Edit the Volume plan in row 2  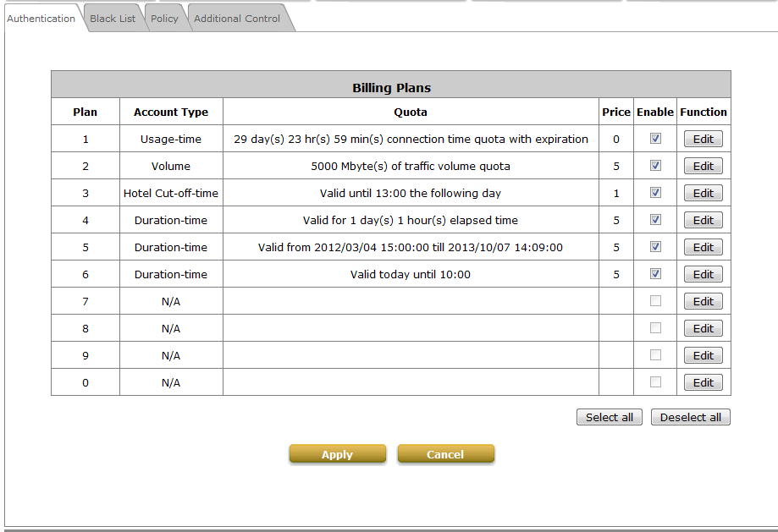[x=703, y=167]
